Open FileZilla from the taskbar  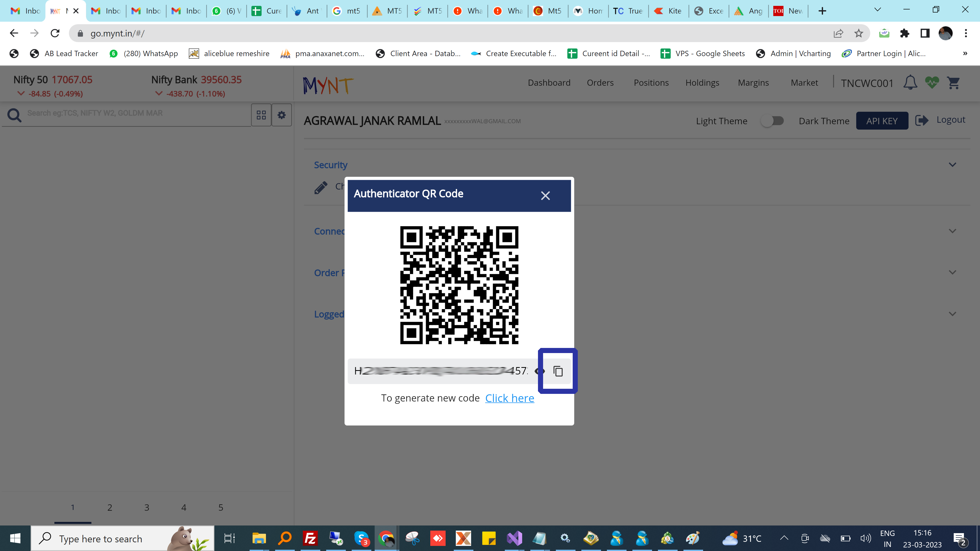click(310, 539)
